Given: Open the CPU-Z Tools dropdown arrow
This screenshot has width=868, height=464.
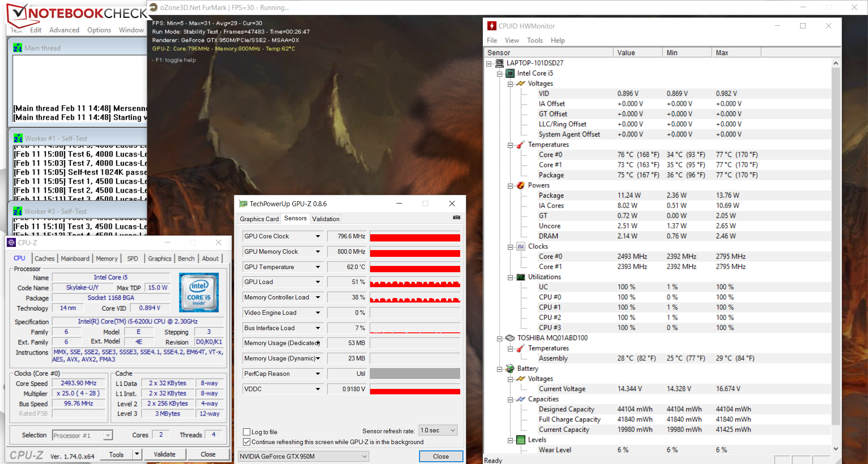Looking at the screenshot, I should 137,454.
